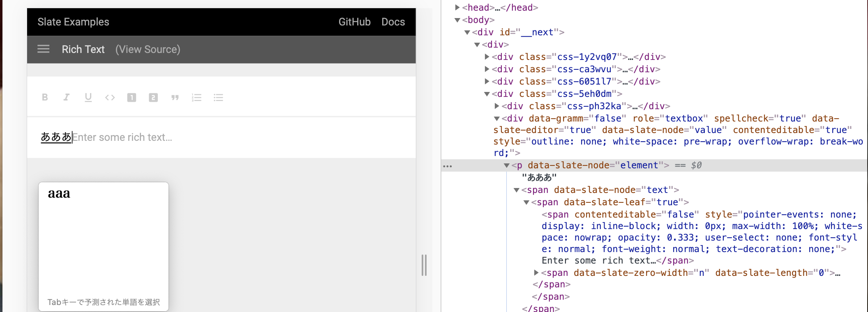Toggle italic formatting icon

tap(66, 97)
